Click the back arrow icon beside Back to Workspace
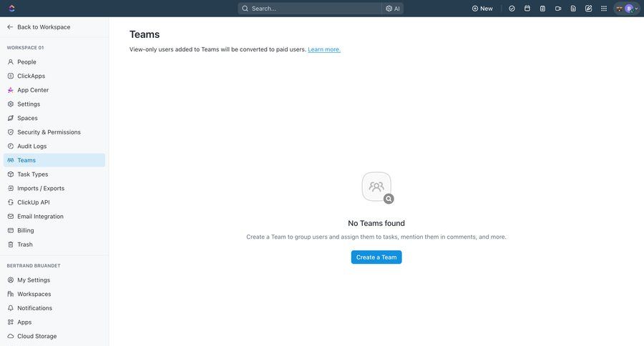The width and height of the screenshot is (644, 346). click(x=10, y=27)
